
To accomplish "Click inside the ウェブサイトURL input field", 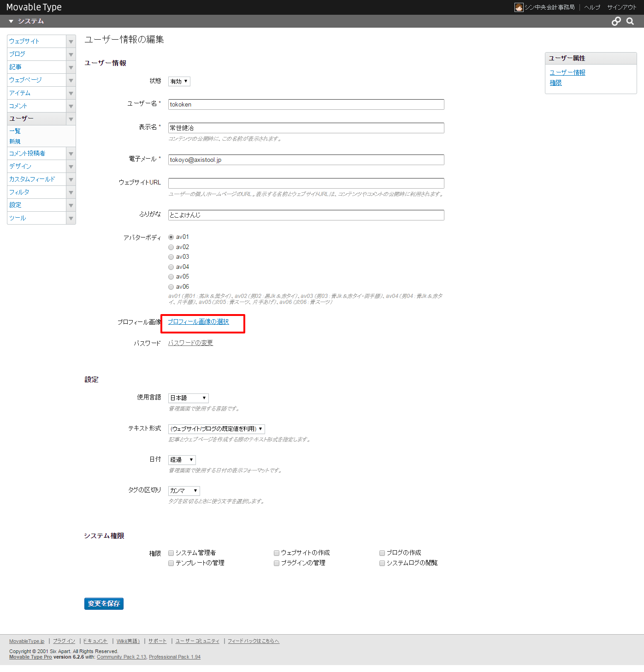I will [306, 183].
